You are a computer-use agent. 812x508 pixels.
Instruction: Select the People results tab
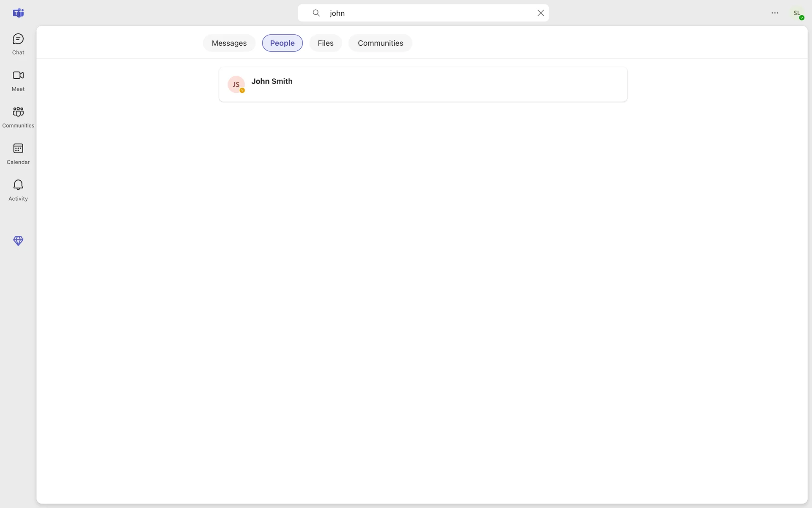(282, 43)
